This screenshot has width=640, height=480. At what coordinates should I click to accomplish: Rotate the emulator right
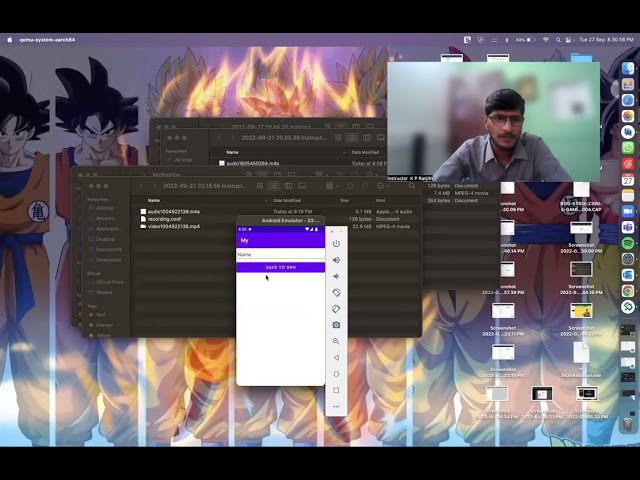click(x=336, y=309)
